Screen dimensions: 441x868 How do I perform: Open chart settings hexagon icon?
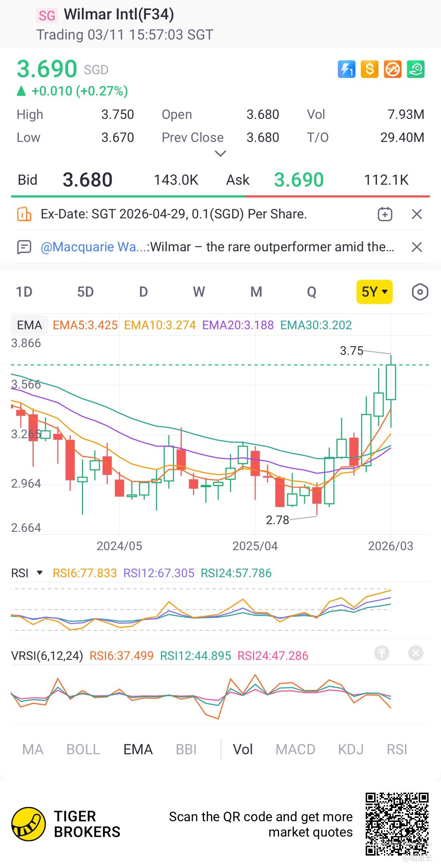(x=420, y=292)
